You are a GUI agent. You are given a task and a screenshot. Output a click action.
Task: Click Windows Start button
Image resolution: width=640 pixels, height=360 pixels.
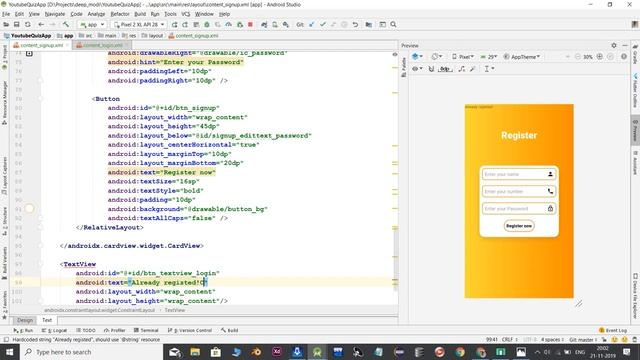(9, 352)
